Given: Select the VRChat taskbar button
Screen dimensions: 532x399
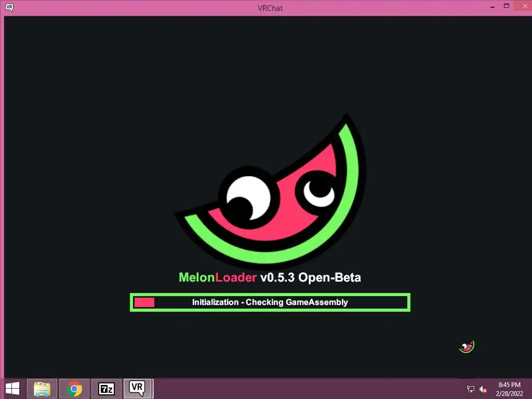Looking at the screenshot, I should pos(138,389).
